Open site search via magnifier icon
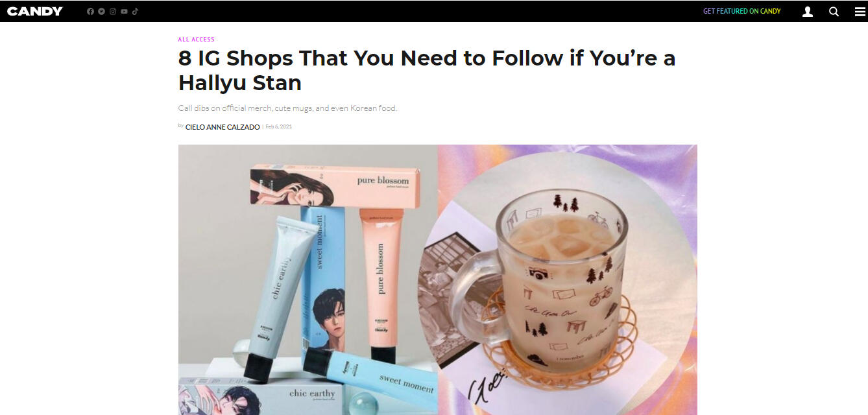Screen dimensions: 868x415 click(834, 12)
